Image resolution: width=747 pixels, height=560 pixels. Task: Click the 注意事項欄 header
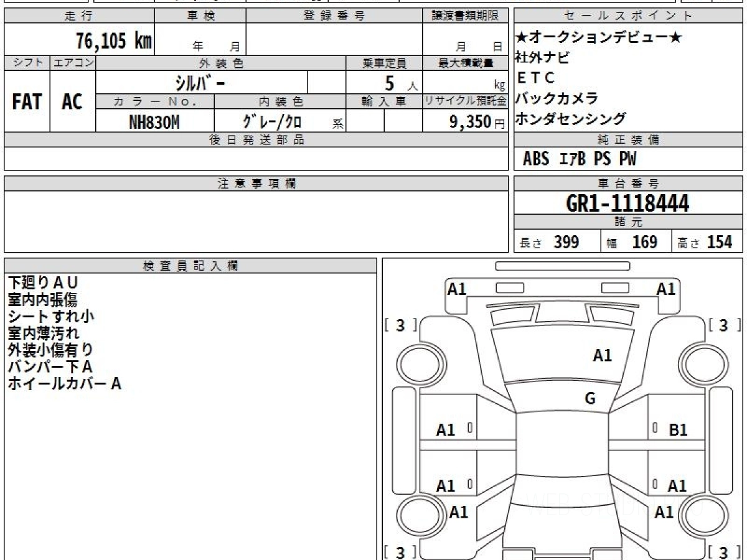(x=256, y=184)
